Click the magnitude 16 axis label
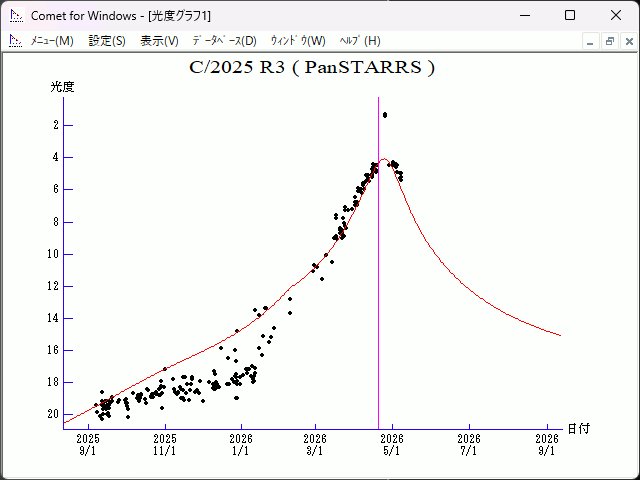This screenshot has width=640, height=480. [x=53, y=350]
